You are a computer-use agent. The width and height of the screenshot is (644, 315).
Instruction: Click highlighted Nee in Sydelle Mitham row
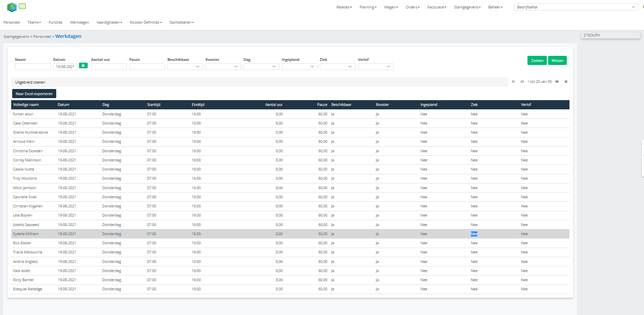pyautogui.click(x=474, y=234)
